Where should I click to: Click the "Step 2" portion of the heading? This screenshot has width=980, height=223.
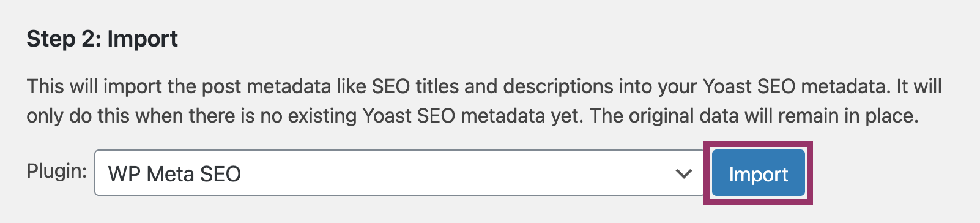point(64,39)
